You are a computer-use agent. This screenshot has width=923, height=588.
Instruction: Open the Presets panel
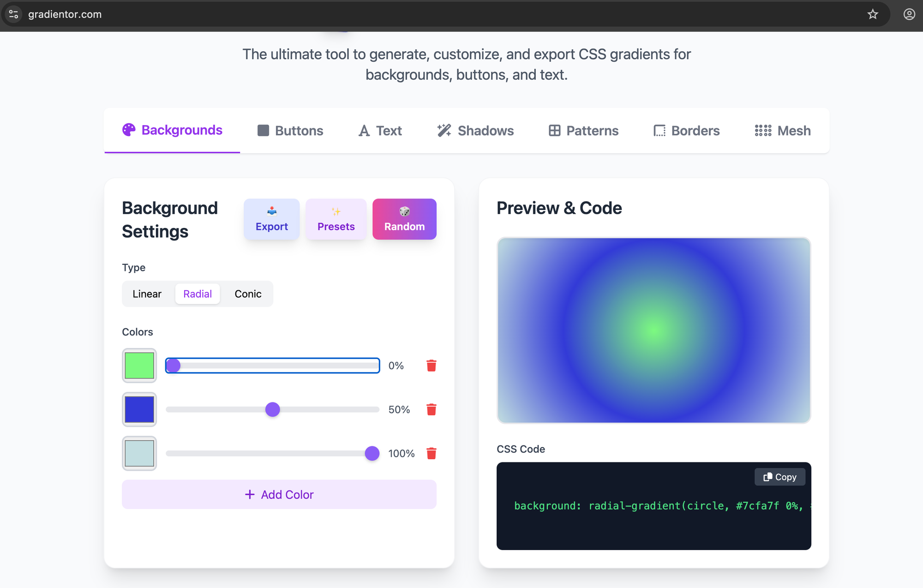[336, 219]
